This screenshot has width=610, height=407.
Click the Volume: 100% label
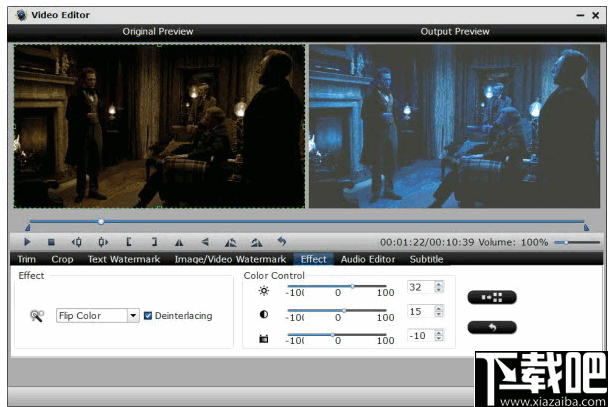coord(513,242)
